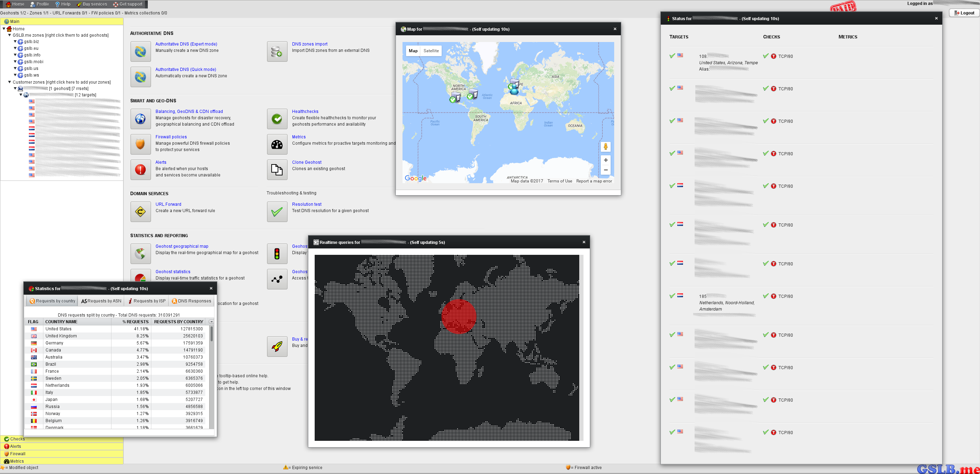
Task: Switch to DNS Responses tab
Action: [x=191, y=301]
